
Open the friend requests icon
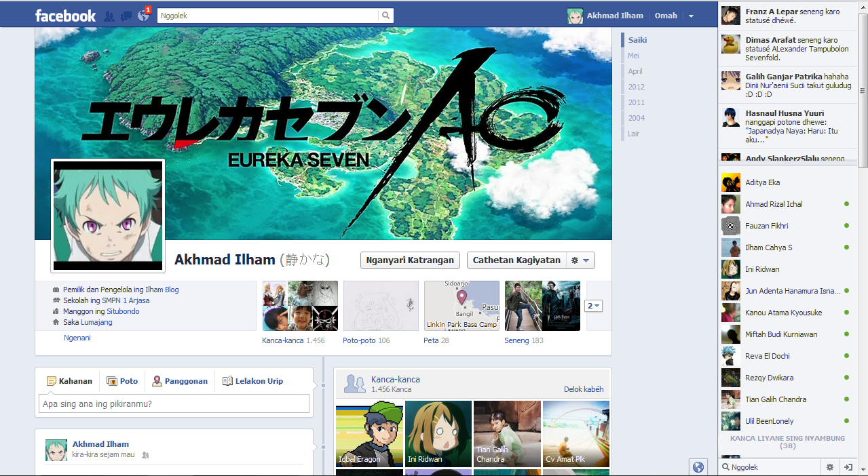coord(109,16)
